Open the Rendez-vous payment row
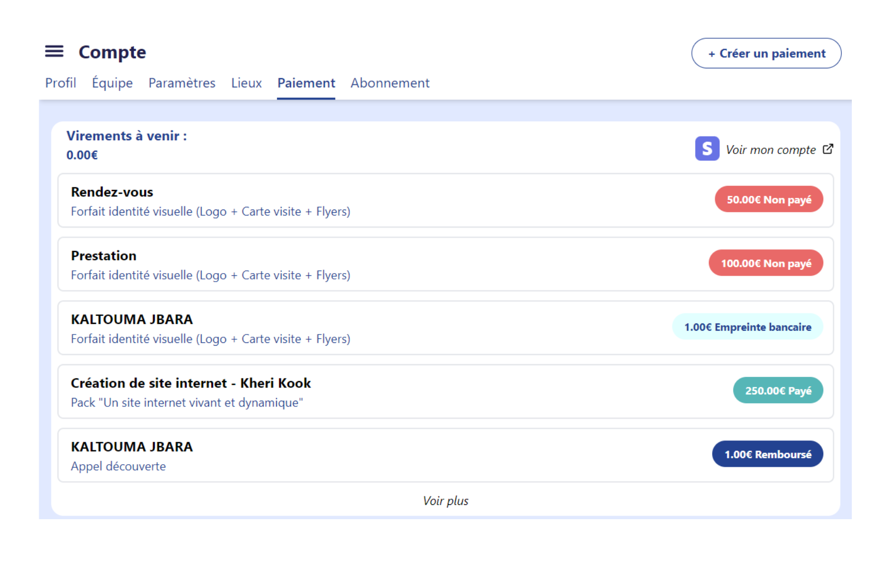Image resolution: width=882 pixels, height=588 pixels. tap(371, 201)
